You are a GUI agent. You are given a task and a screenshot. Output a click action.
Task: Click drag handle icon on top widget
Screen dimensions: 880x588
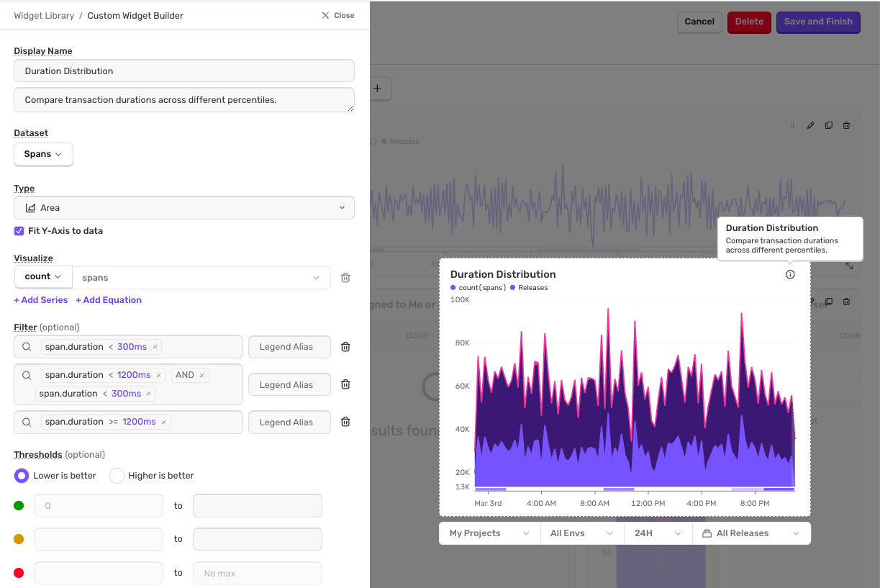(792, 125)
